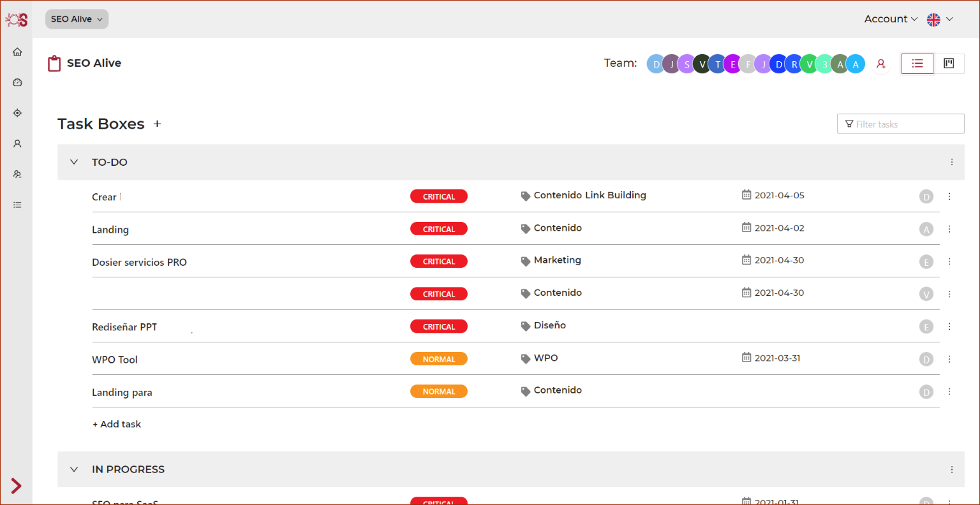Open the TO-DO section options menu

click(x=952, y=162)
